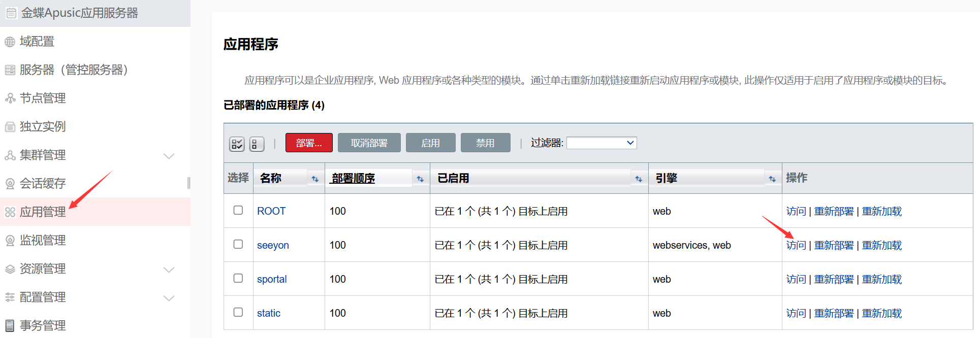Click the globe icon beside 域配置
Screen dimensions: 980x338
click(x=10, y=42)
